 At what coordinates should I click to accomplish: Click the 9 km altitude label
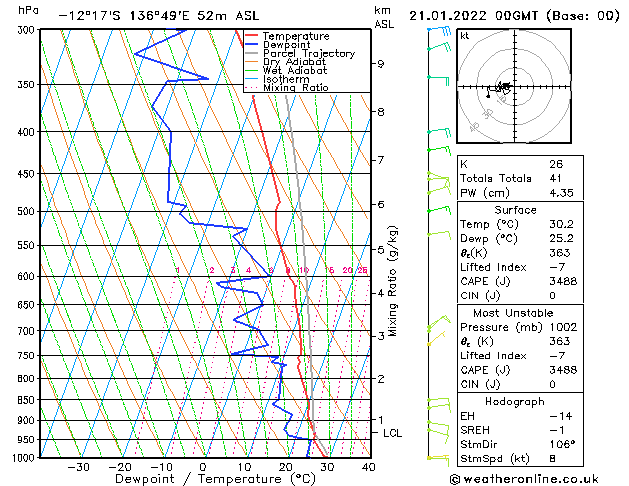click(381, 64)
